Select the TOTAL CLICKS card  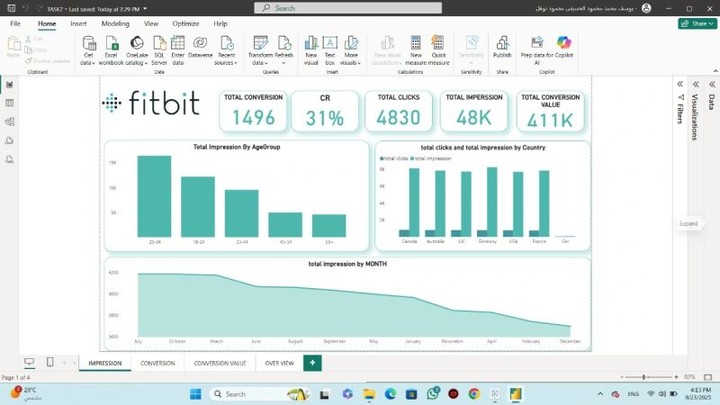pyautogui.click(x=399, y=111)
